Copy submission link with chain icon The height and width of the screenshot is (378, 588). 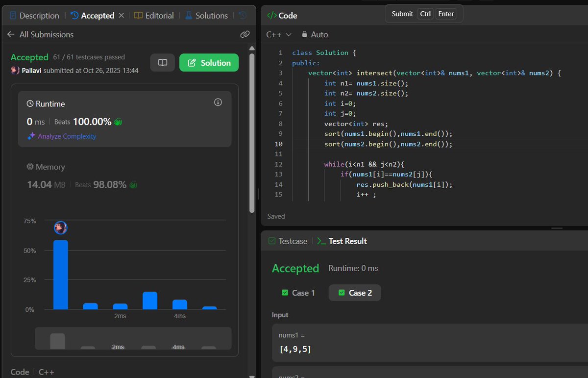[245, 34]
